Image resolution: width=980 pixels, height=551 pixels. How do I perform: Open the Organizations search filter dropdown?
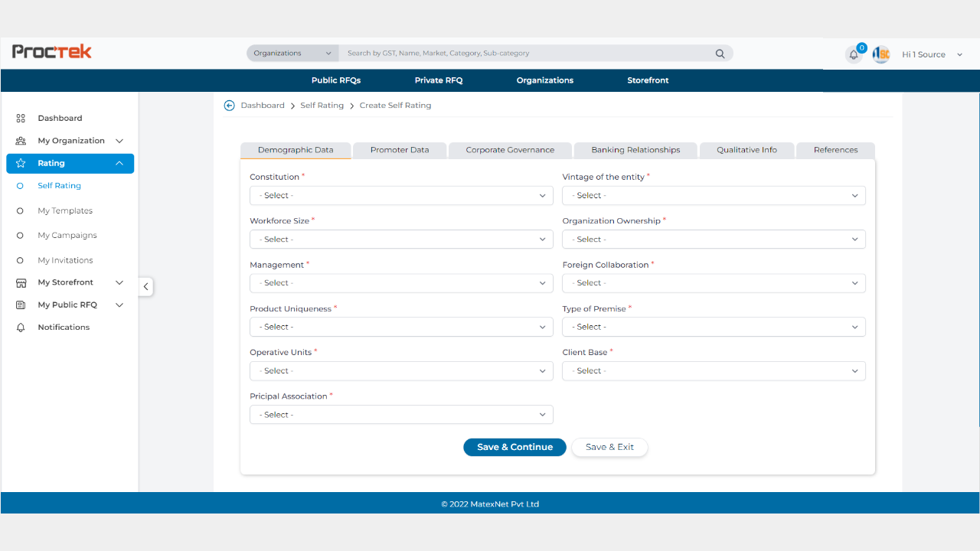pyautogui.click(x=292, y=54)
